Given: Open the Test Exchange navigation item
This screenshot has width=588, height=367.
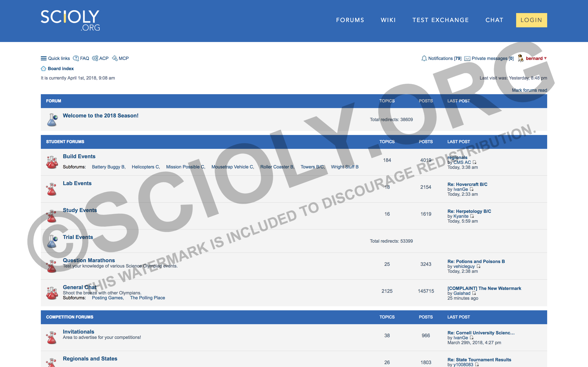Looking at the screenshot, I should pyautogui.click(x=441, y=20).
